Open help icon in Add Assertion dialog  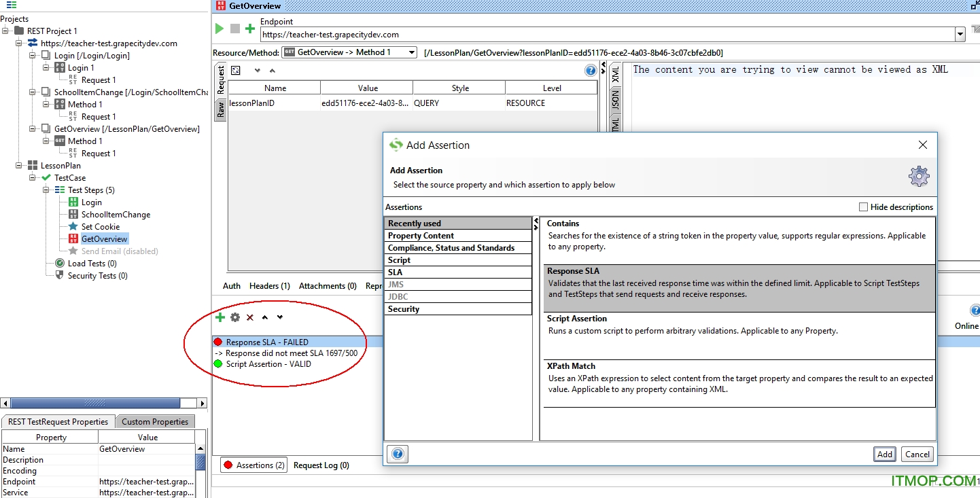pos(398,454)
